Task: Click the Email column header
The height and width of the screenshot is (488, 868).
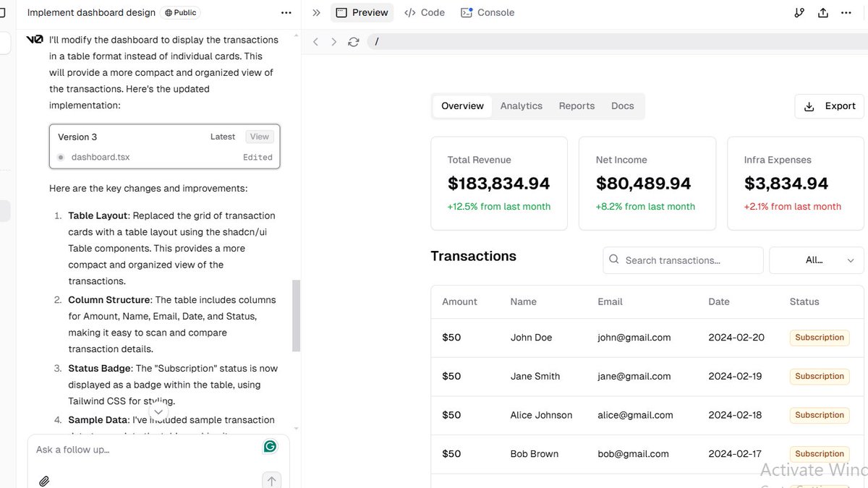Action: point(610,301)
